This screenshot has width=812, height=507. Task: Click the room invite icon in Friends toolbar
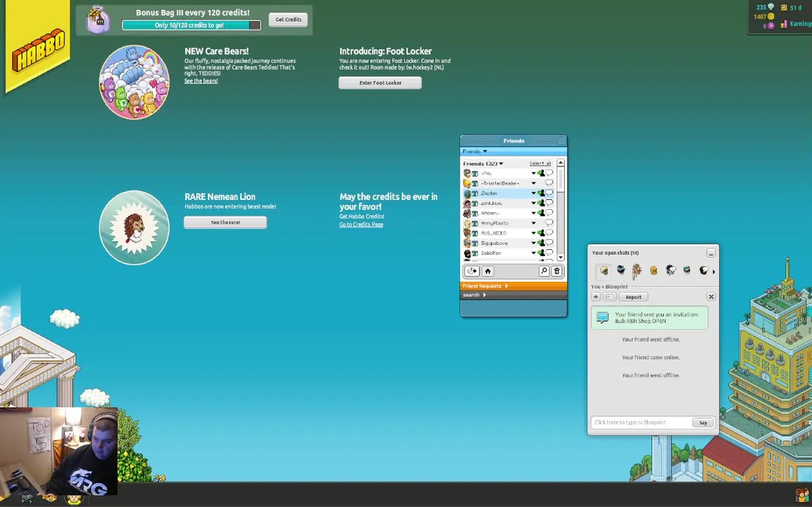tap(472, 271)
